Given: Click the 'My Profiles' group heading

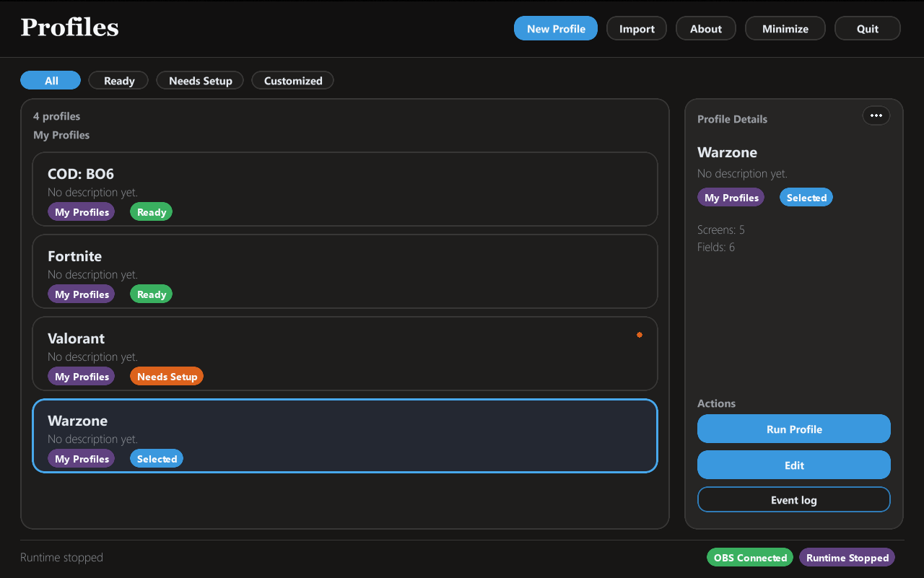Looking at the screenshot, I should [x=61, y=135].
